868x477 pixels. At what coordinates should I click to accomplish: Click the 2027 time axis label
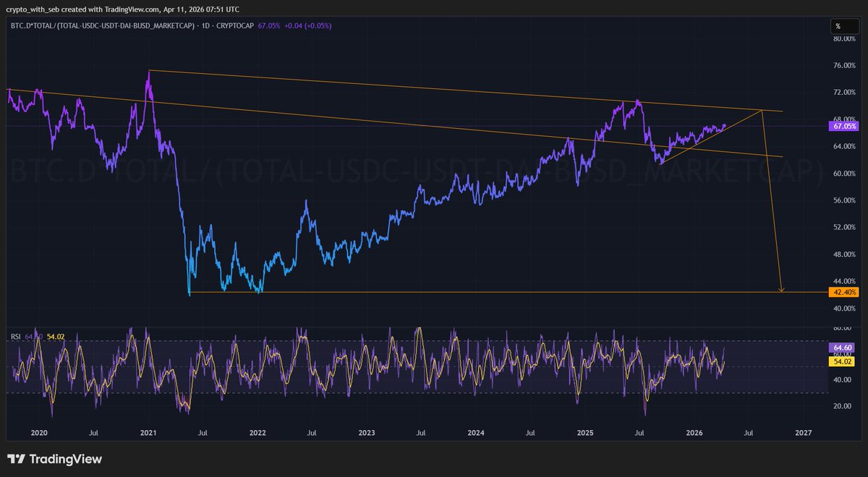point(803,433)
